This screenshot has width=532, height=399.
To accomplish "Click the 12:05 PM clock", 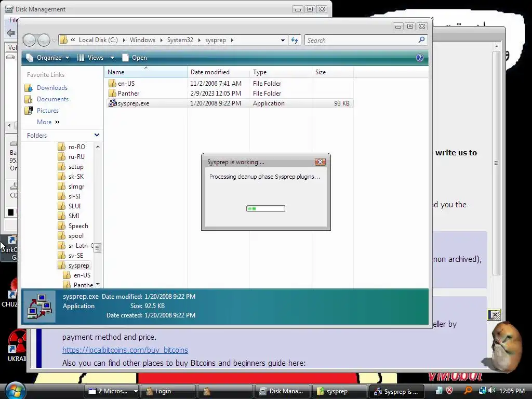I will tap(512, 391).
